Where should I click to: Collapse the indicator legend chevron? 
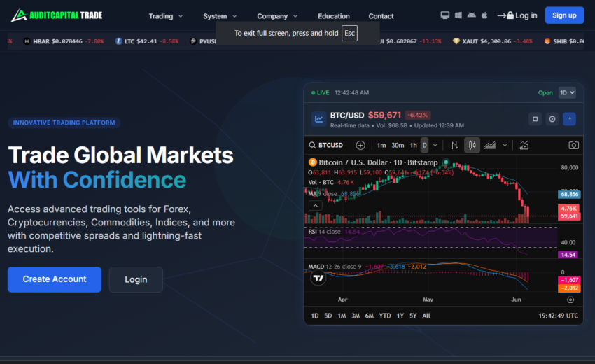[x=315, y=206]
